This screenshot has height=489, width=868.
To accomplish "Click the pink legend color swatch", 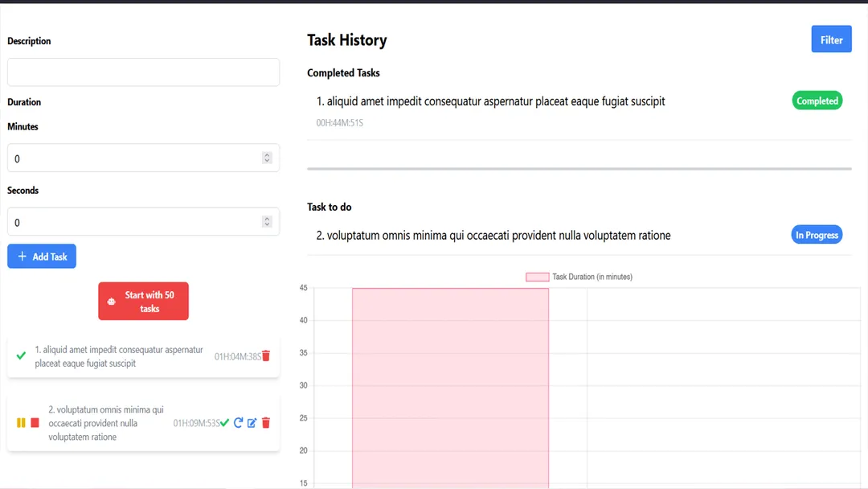I will pyautogui.click(x=537, y=276).
